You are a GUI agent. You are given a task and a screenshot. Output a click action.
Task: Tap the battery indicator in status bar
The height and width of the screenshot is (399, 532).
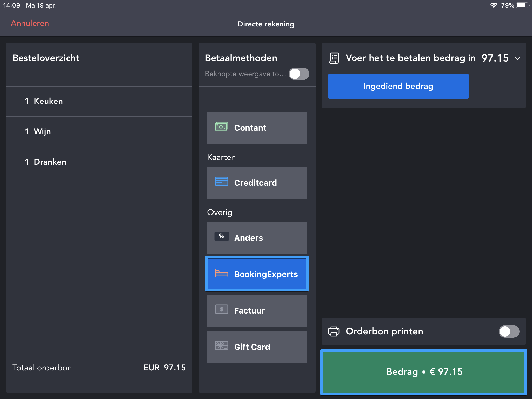522,5
